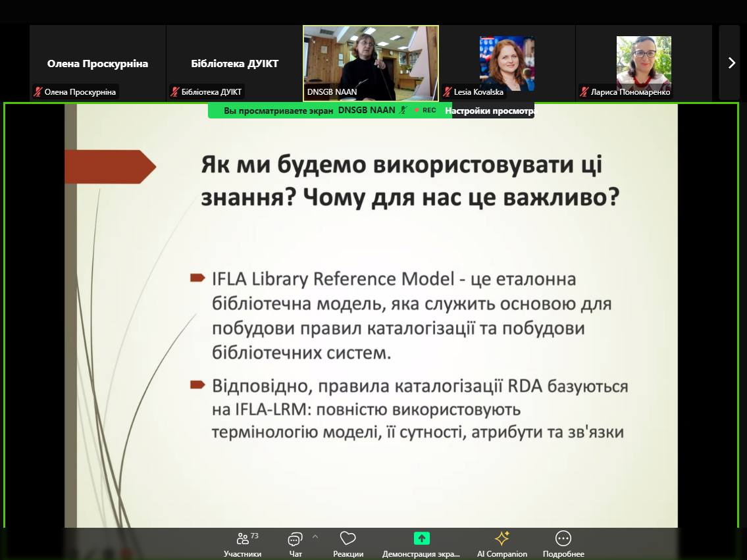Click the 'Вы просматриваете экран' banner text
The width and height of the screenshot is (747, 560).
(278, 111)
